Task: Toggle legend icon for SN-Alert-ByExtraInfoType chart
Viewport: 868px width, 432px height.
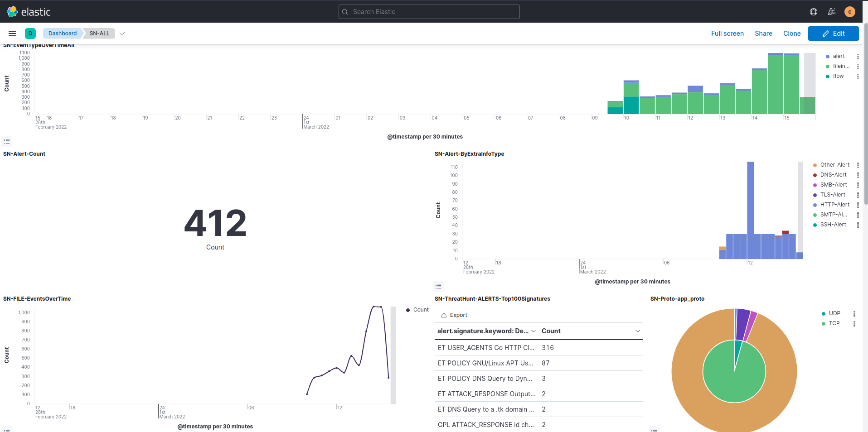Action: point(438,286)
